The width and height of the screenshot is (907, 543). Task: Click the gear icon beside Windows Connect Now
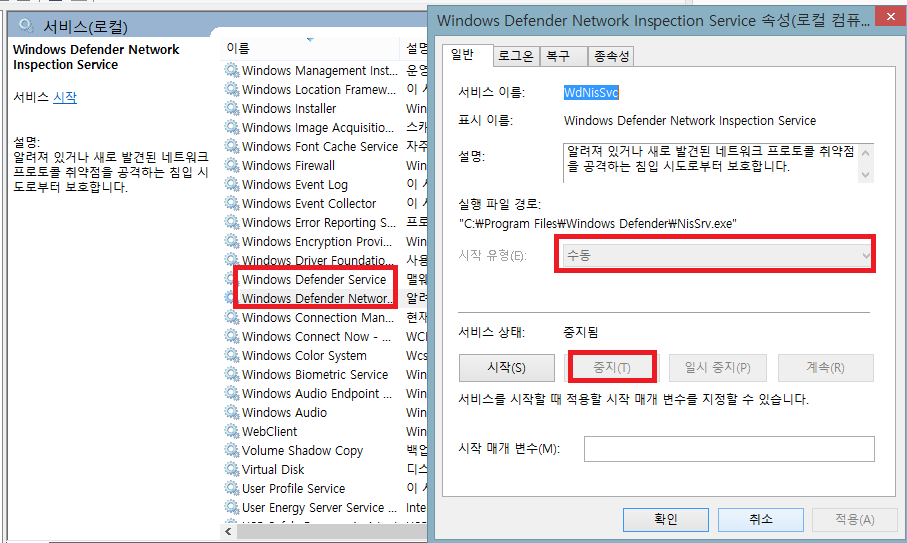tap(232, 337)
